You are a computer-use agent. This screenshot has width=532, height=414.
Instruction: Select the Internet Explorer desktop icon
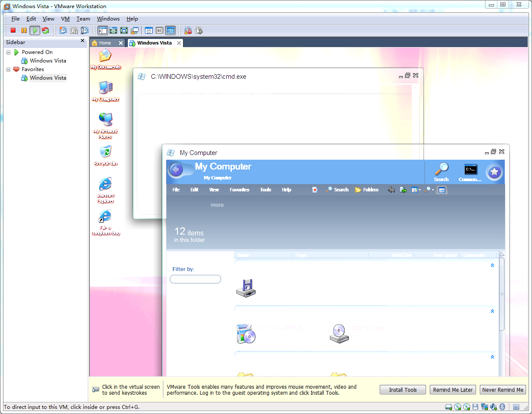click(x=106, y=190)
